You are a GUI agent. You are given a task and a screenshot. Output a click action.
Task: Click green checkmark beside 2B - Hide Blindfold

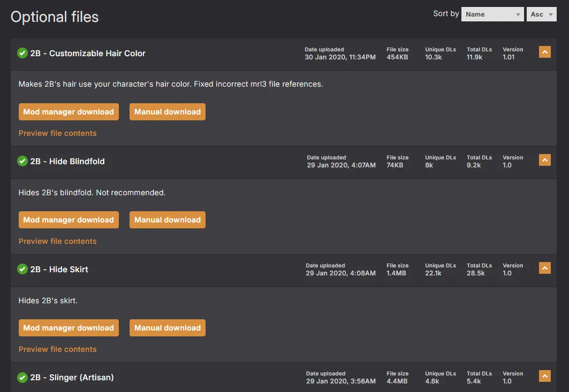[22, 161]
